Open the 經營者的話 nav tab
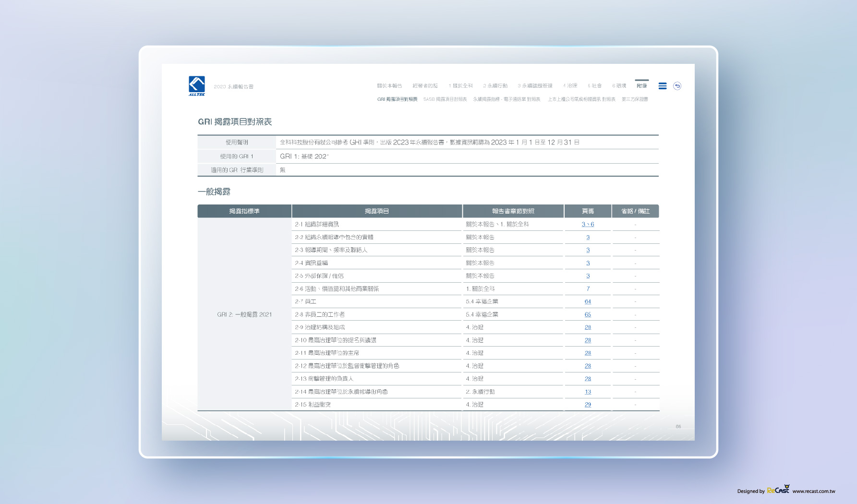This screenshot has height=504, width=857. [425, 86]
